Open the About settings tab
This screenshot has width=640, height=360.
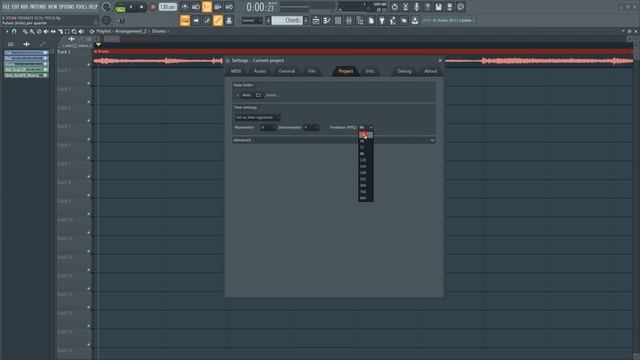430,71
